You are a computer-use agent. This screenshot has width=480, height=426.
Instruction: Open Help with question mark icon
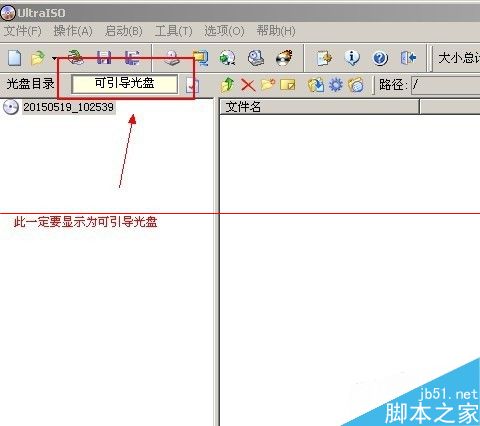pos(380,58)
